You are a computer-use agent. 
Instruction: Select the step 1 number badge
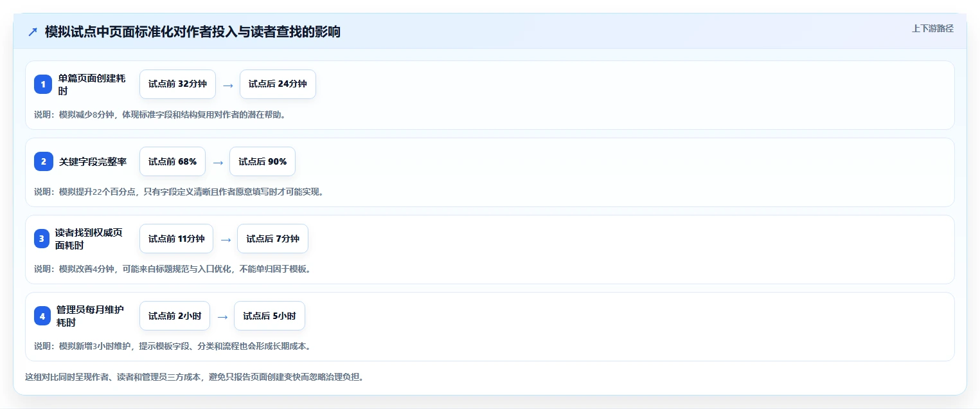click(x=43, y=84)
